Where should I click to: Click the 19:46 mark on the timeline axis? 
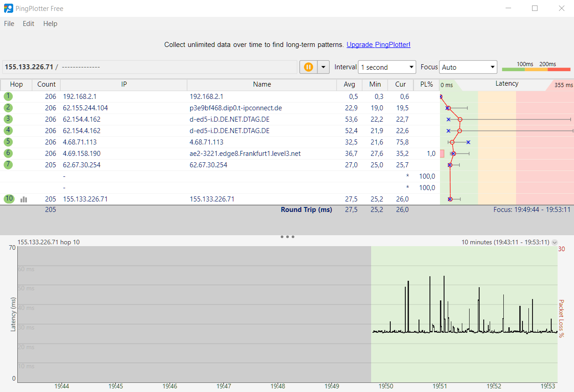(x=170, y=386)
